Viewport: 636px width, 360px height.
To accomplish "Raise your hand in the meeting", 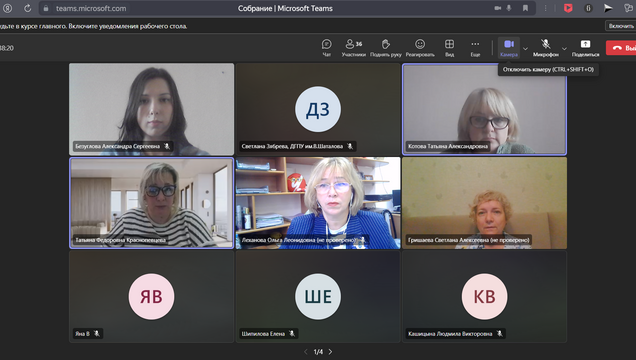I will coord(385,48).
